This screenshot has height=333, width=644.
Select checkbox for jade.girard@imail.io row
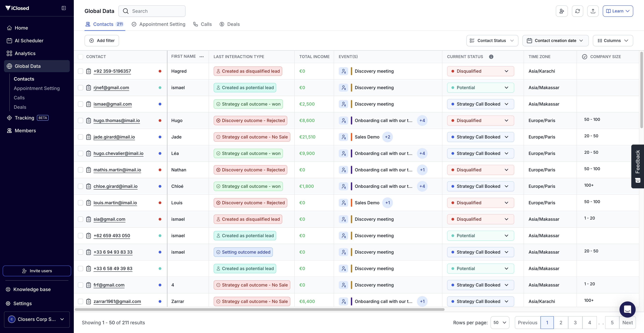80,137
